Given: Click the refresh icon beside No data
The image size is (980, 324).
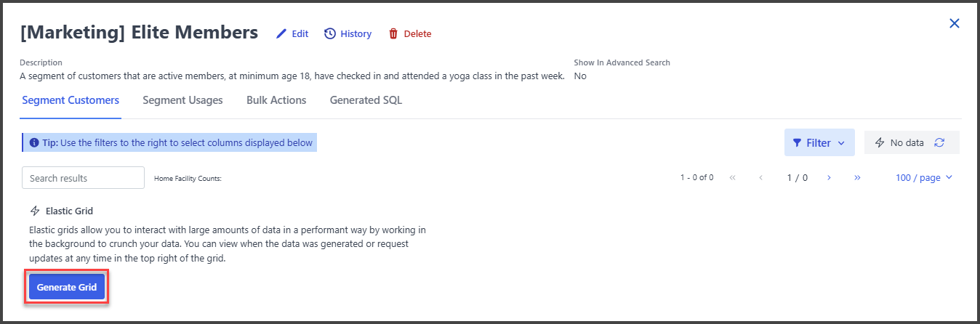Looking at the screenshot, I should pos(939,142).
